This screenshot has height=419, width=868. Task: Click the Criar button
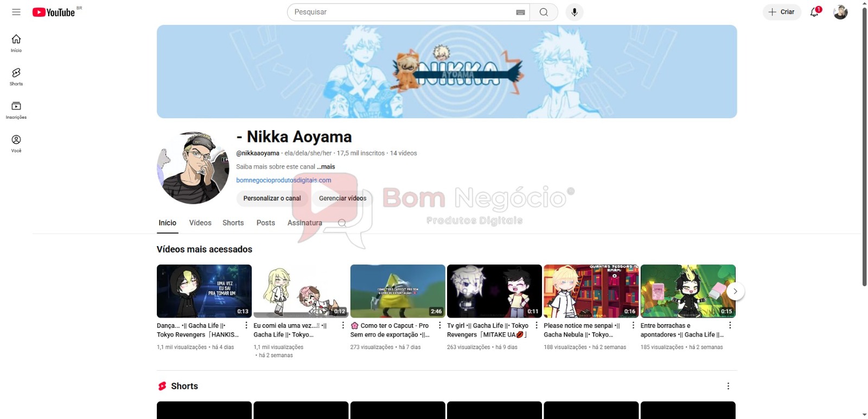pos(782,12)
